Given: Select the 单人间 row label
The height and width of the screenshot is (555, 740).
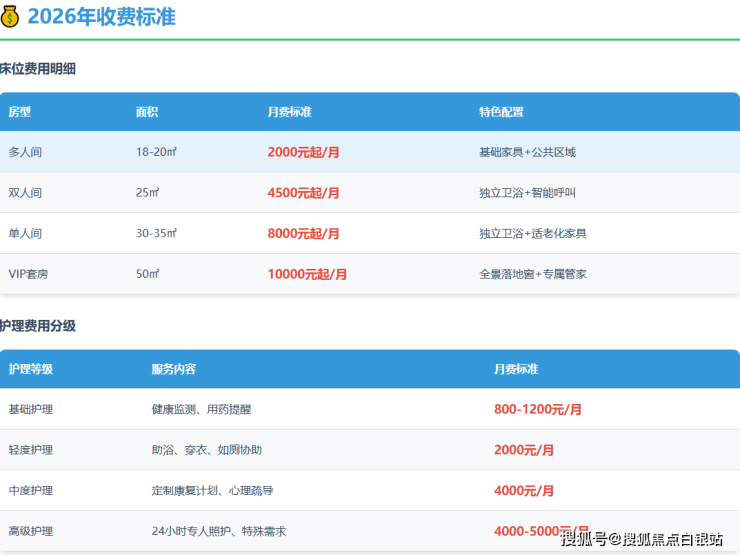Looking at the screenshot, I should [x=25, y=233].
